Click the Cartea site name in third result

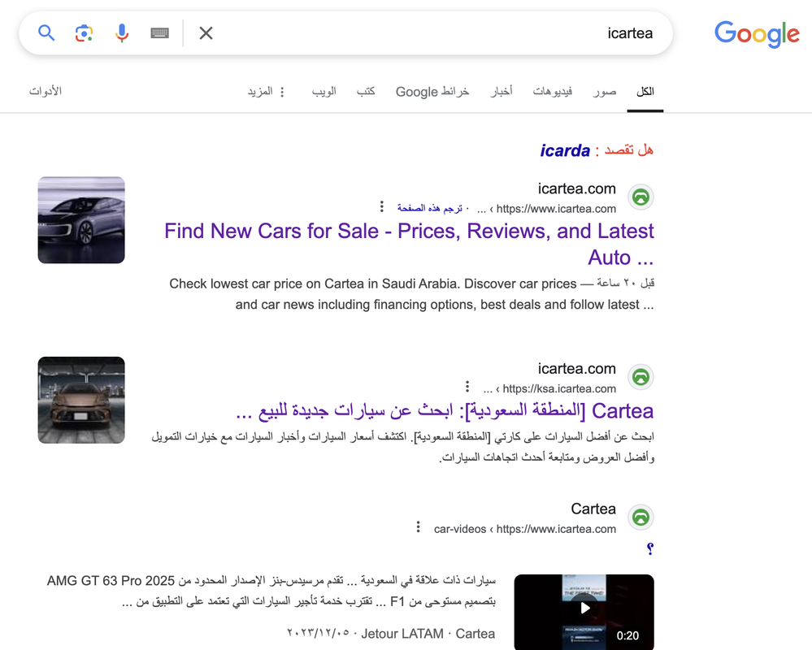(x=593, y=509)
